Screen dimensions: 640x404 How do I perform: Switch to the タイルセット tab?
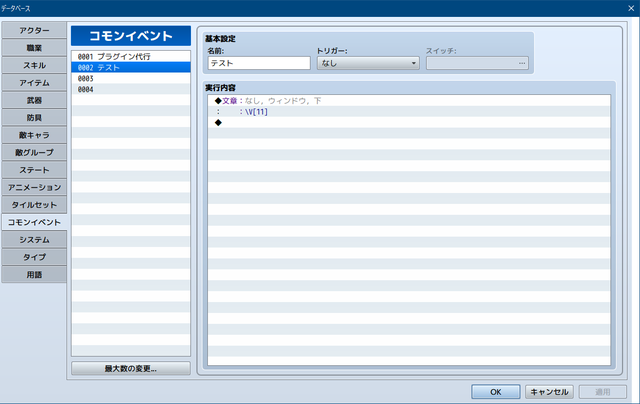[34, 205]
